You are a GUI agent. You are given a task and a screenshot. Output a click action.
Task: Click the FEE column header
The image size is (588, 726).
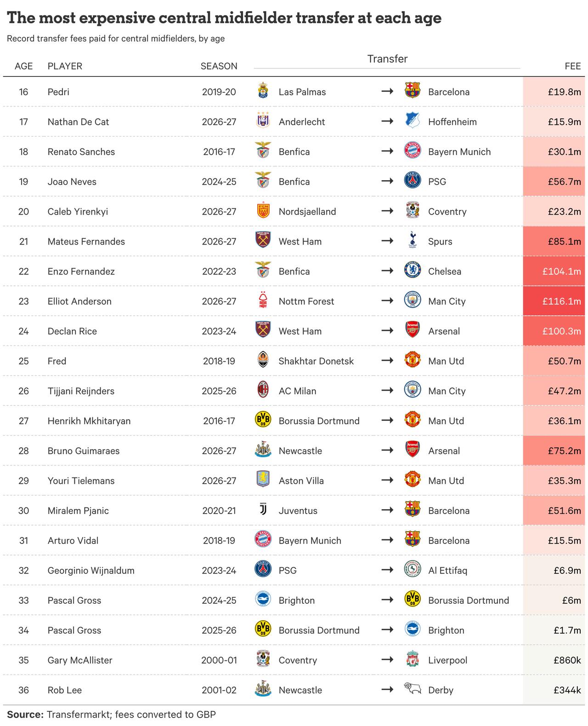pos(573,66)
